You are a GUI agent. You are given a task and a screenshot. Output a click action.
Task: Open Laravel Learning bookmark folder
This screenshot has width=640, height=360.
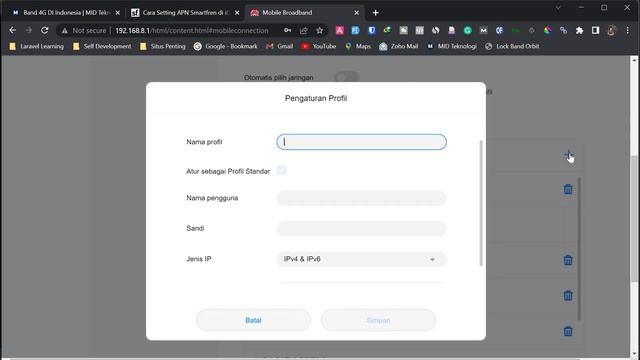click(x=37, y=47)
